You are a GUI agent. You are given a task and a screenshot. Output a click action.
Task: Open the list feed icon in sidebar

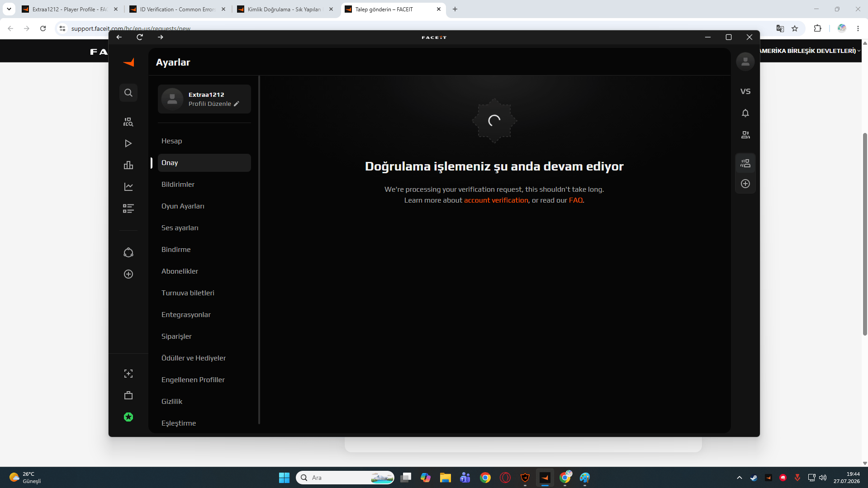click(x=128, y=208)
